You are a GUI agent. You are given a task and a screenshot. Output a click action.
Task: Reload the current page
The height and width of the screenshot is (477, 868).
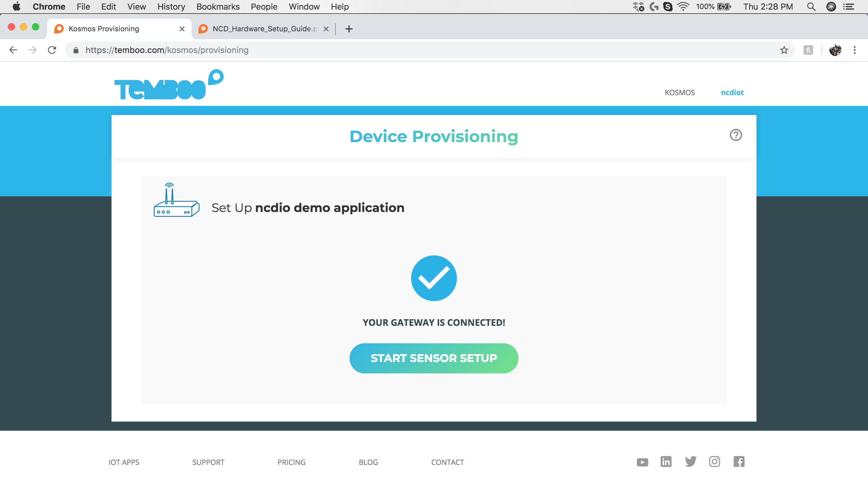point(52,50)
